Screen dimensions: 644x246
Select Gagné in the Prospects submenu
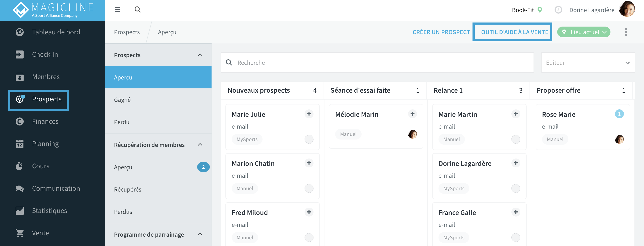[x=158, y=100]
